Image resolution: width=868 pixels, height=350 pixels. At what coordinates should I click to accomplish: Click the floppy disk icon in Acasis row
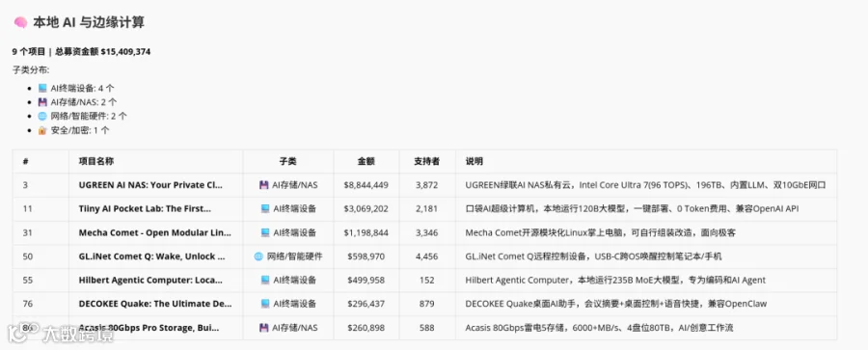pyautogui.click(x=264, y=328)
